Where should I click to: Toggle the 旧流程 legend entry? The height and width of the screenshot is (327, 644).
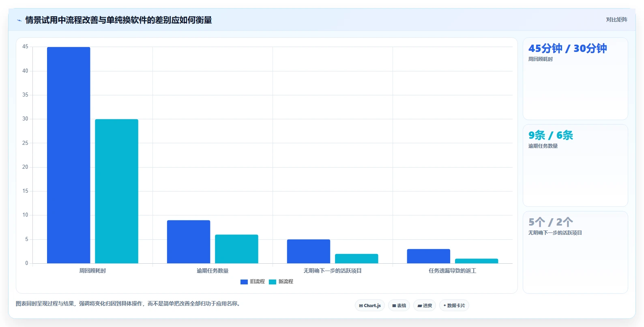(253, 282)
